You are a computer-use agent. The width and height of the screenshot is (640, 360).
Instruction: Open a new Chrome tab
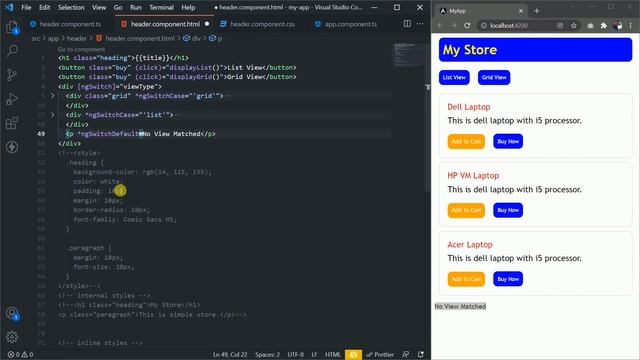point(536,11)
